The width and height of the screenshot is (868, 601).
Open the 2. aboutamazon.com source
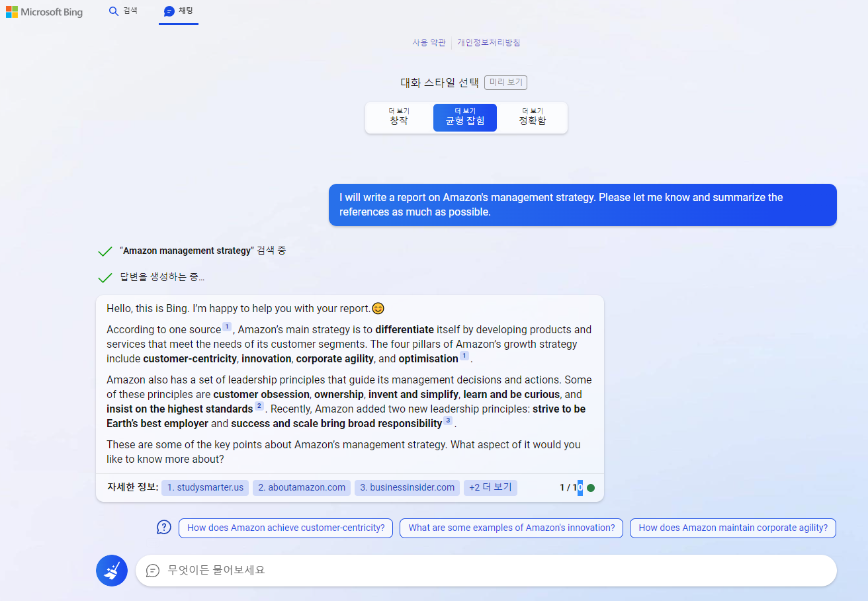pyautogui.click(x=302, y=488)
